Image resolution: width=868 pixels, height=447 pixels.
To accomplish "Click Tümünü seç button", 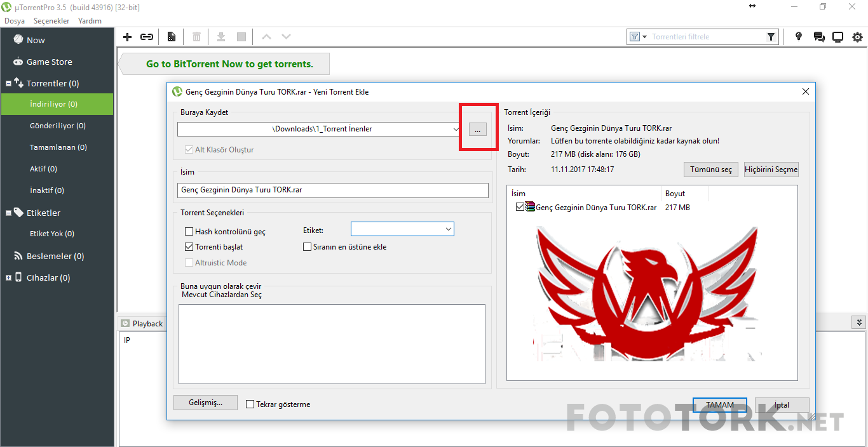I will tap(710, 170).
